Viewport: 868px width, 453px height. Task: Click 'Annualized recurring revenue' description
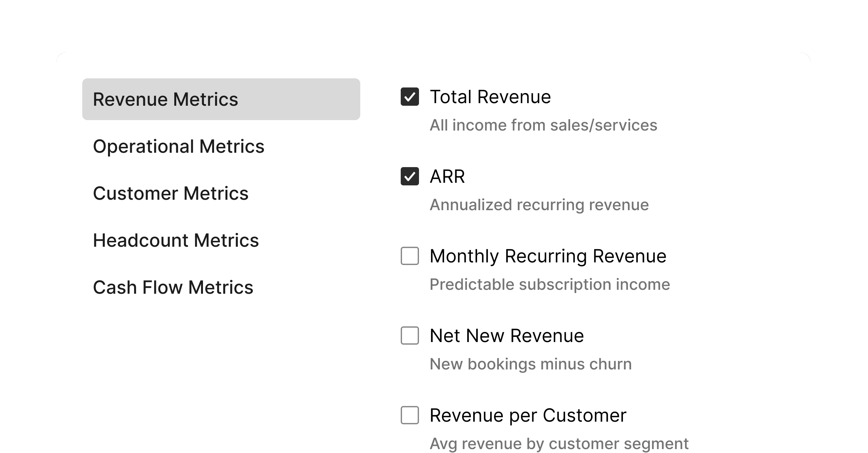pyautogui.click(x=539, y=205)
